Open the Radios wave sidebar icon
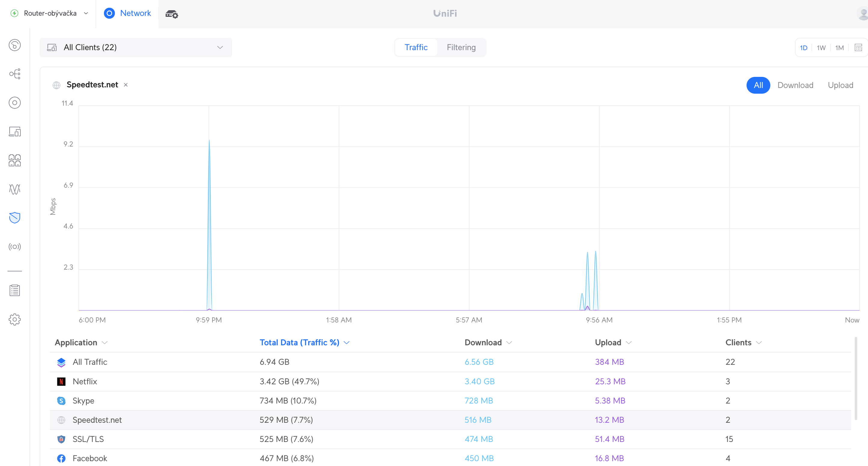 coord(14,189)
